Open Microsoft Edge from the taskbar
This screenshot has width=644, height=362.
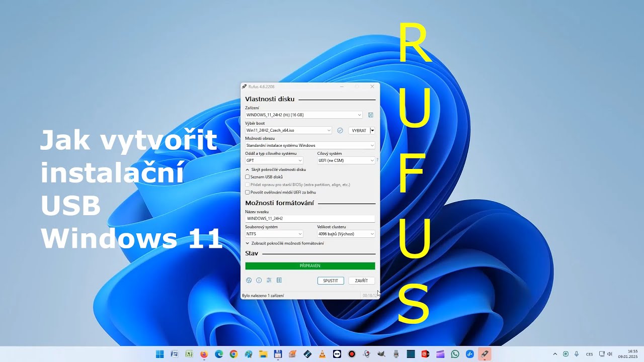219,354
